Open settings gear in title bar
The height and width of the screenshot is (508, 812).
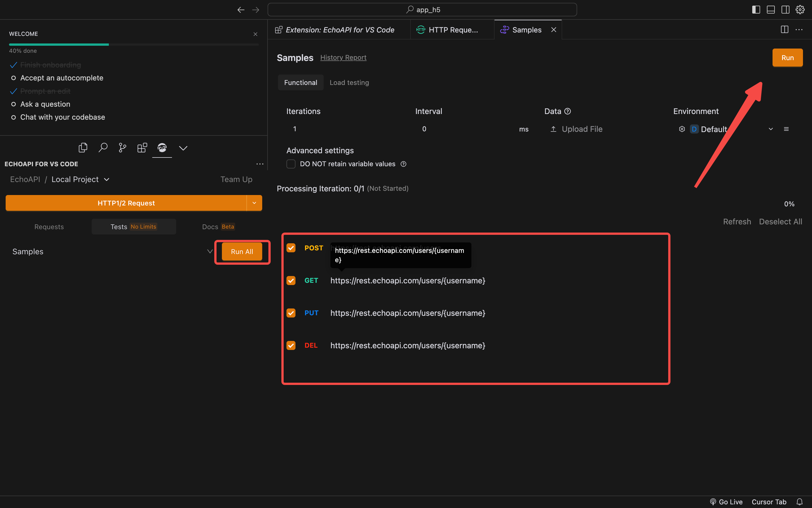pyautogui.click(x=800, y=10)
